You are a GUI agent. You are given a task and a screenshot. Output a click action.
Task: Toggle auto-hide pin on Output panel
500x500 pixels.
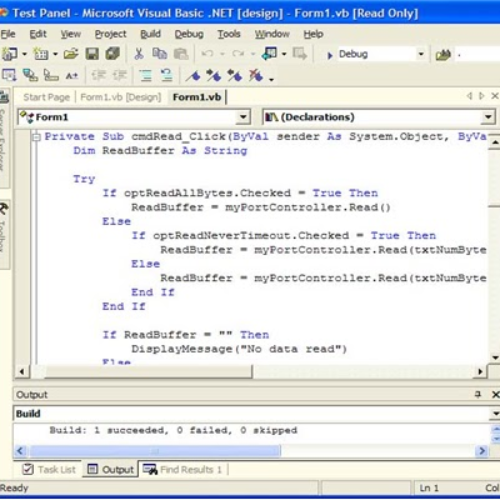[x=478, y=394]
